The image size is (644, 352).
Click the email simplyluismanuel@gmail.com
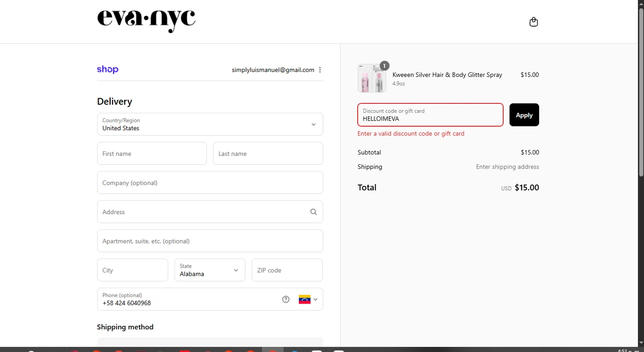tap(273, 70)
